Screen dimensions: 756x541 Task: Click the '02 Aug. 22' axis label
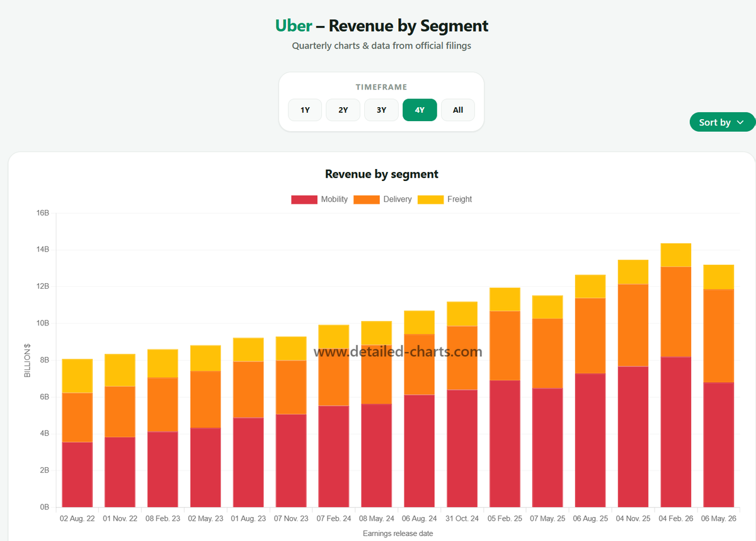coord(77,519)
